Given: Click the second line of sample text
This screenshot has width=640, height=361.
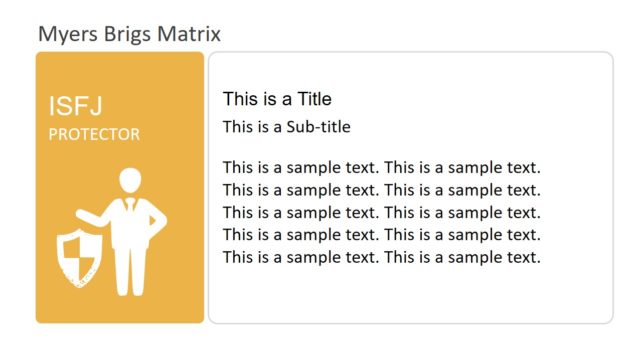Looking at the screenshot, I should [382, 190].
